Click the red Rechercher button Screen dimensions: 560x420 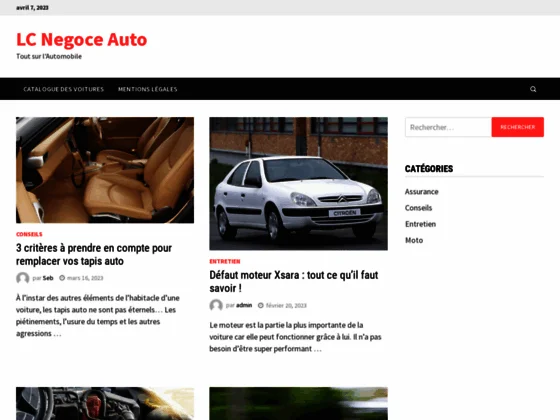pyautogui.click(x=518, y=127)
